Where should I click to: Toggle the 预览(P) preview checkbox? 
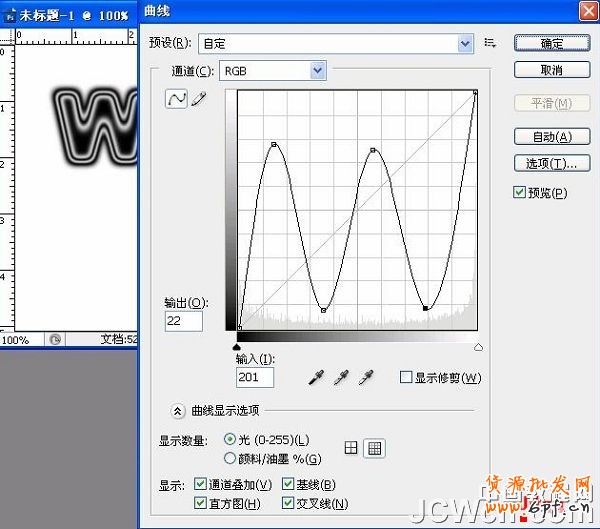pyautogui.click(x=519, y=192)
